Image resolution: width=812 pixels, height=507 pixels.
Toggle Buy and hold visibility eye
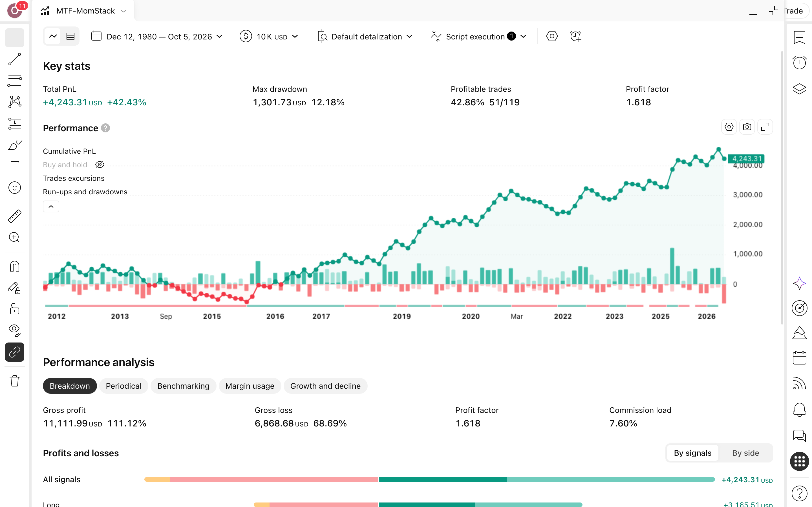[x=100, y=165]
